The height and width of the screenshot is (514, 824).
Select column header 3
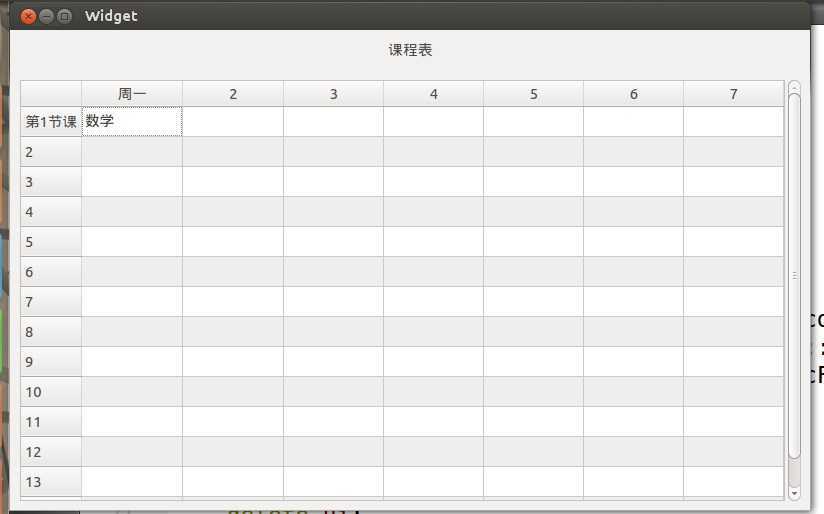pyautogui.click(x=333, y=94)
